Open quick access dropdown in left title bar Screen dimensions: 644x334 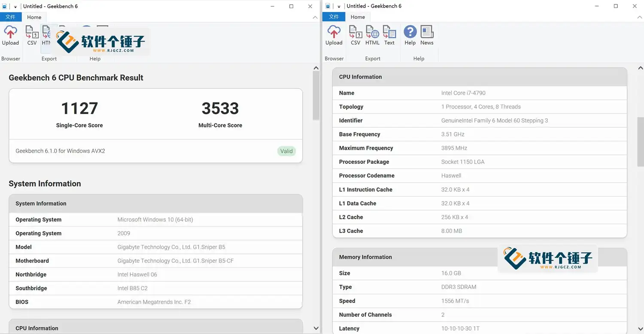[15, 7]
